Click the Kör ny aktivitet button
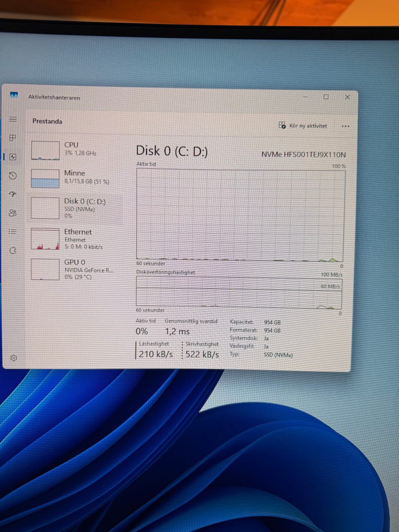 (303, 126)
